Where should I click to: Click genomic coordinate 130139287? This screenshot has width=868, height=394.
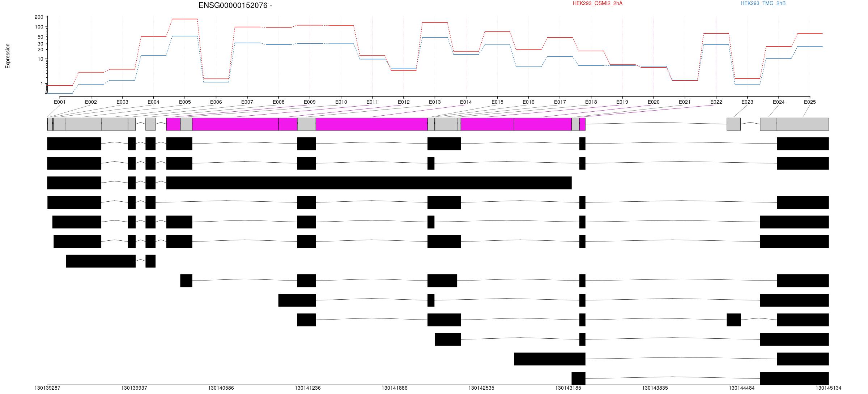tap(47, 388)
